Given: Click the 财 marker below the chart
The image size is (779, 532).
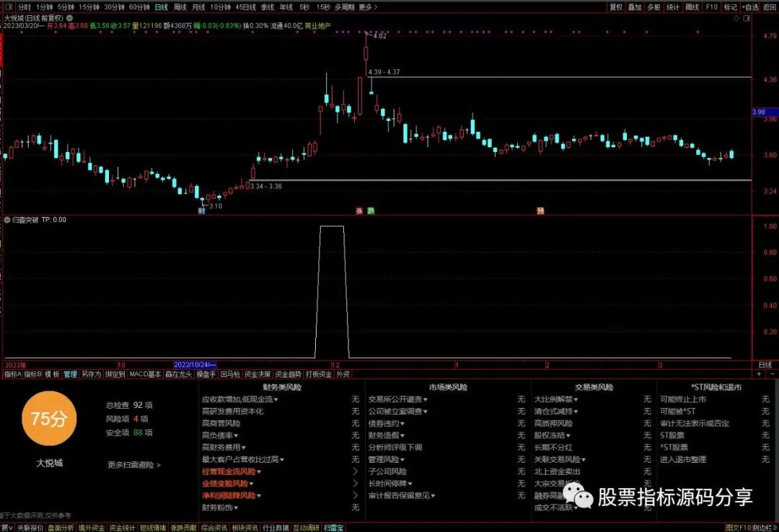Looking at the screenshot, I should coord(201,210).
